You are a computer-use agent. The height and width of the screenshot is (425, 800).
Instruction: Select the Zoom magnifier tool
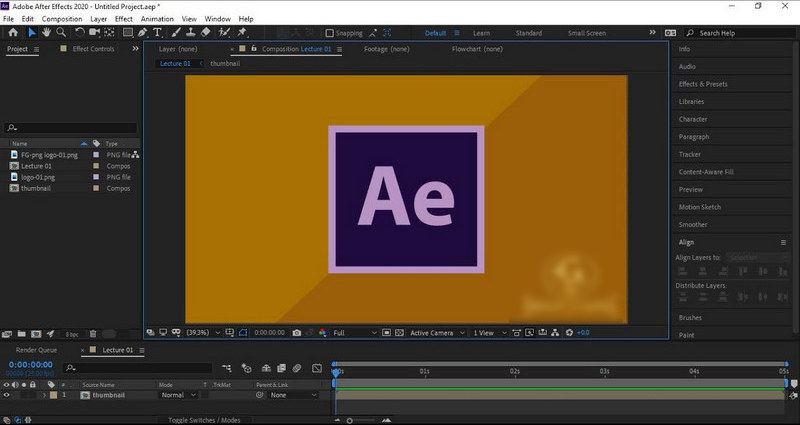[x=61, y=32]
